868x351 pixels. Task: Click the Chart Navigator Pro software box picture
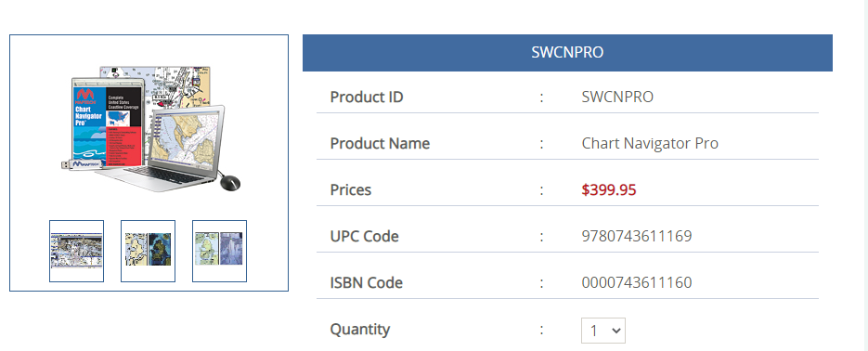coord(108,122)
